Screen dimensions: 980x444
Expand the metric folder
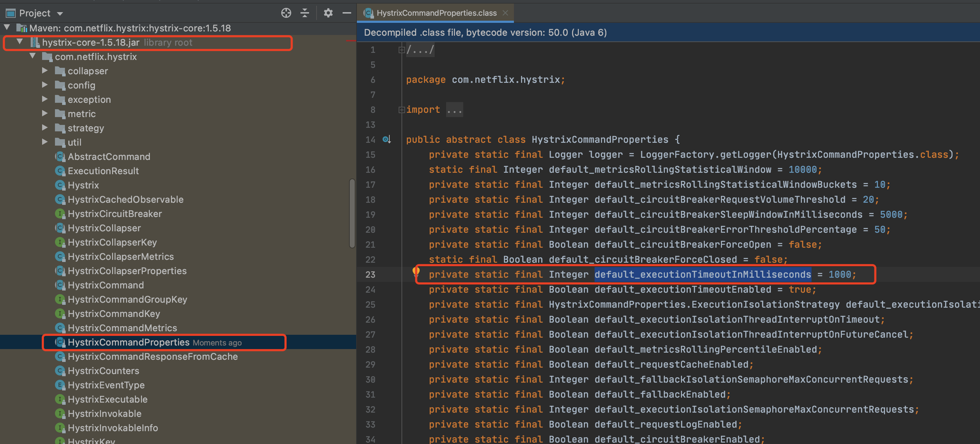(45, 113)
